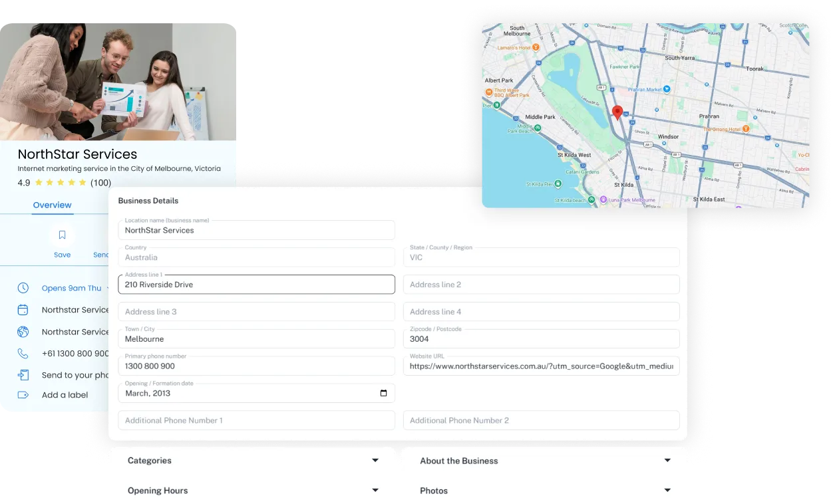
Task: Click the Business Details heading
Action: [148, 201]
